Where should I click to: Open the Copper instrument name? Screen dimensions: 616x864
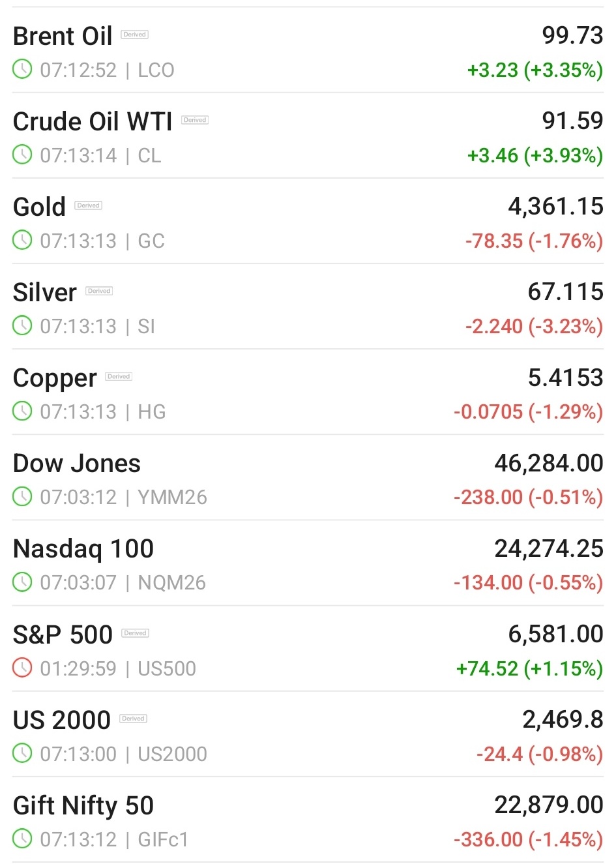[55, 378]
